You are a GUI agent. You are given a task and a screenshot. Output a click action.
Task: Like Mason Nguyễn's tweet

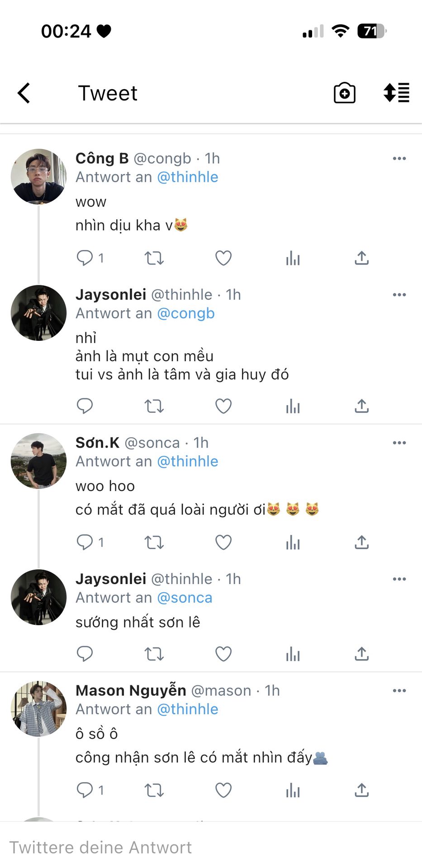(x=223, y=790)
